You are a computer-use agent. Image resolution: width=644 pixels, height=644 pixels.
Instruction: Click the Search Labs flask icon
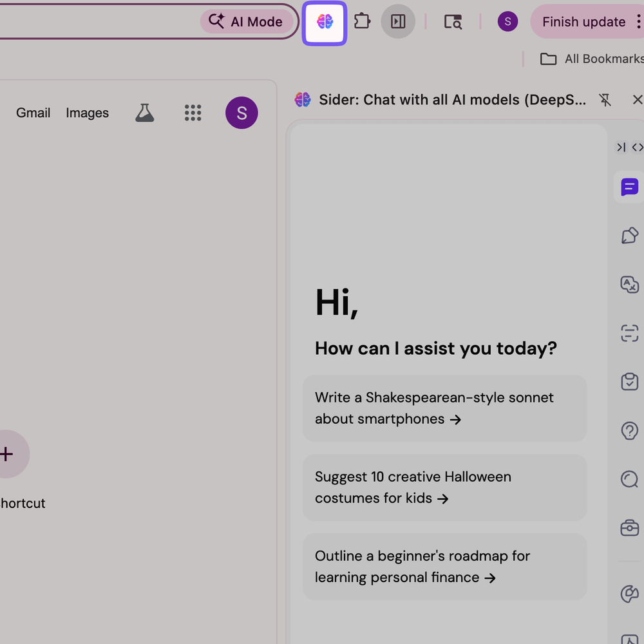pyautogui.click(x=144, y=113)
